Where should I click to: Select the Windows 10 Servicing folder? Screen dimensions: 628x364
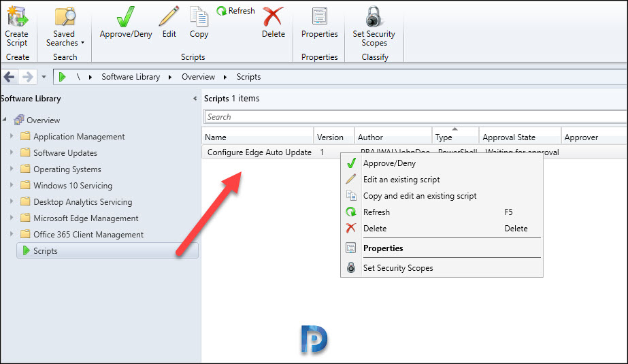[67, 186]
